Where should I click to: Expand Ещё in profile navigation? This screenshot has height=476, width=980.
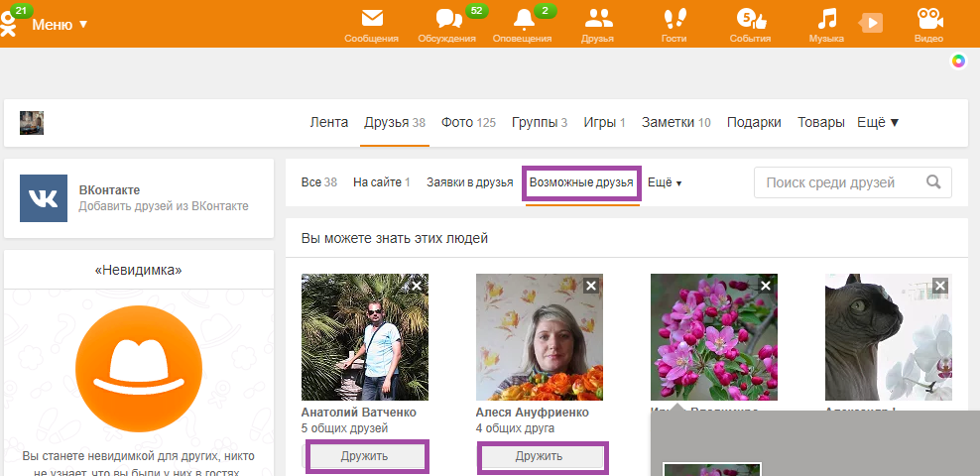[878, 122]
